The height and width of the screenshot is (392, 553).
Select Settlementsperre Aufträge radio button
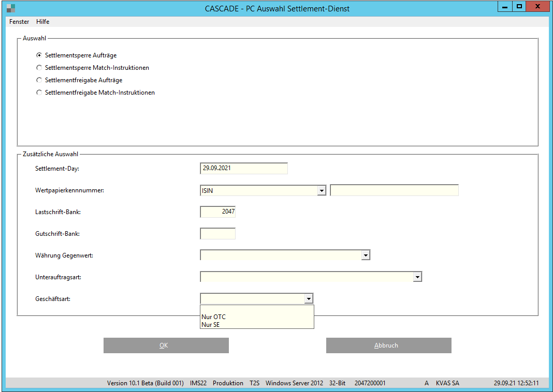point(39,55)
